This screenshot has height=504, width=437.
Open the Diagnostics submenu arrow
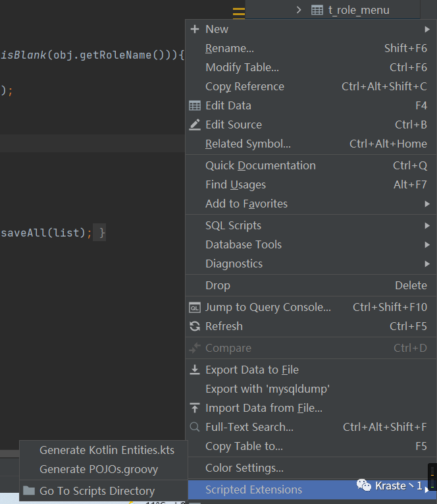[427, 264]
